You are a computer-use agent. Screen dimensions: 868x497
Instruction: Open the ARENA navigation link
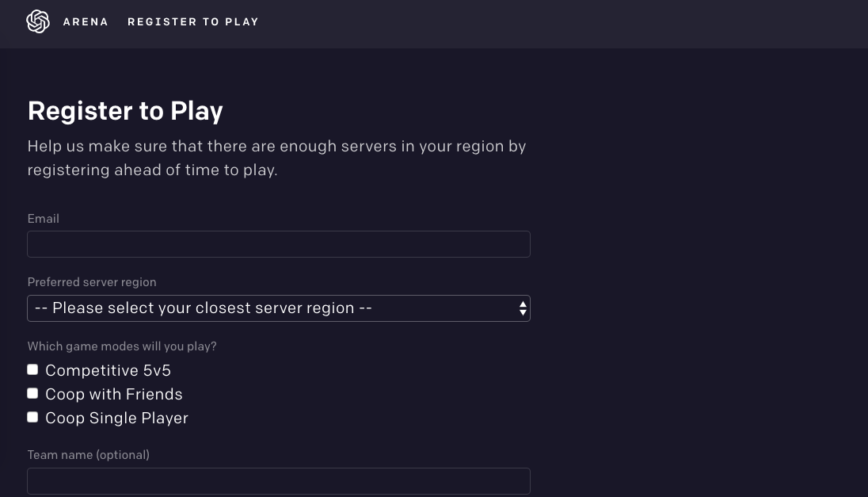point(86,22)
